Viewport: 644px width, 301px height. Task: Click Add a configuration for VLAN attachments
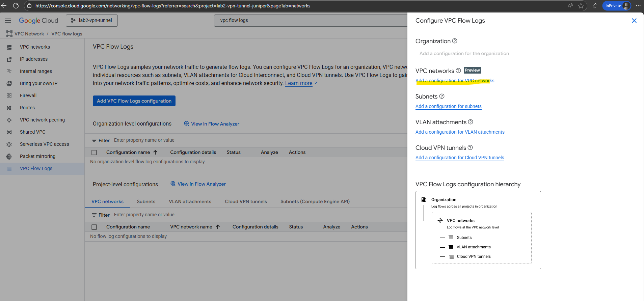pos(460,132)
